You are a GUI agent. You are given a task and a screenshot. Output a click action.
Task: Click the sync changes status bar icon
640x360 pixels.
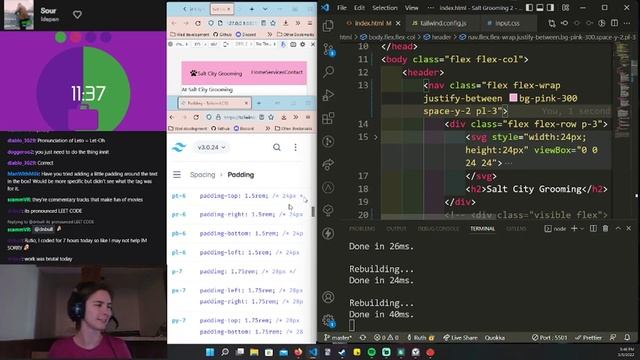[x=363, y=338]
